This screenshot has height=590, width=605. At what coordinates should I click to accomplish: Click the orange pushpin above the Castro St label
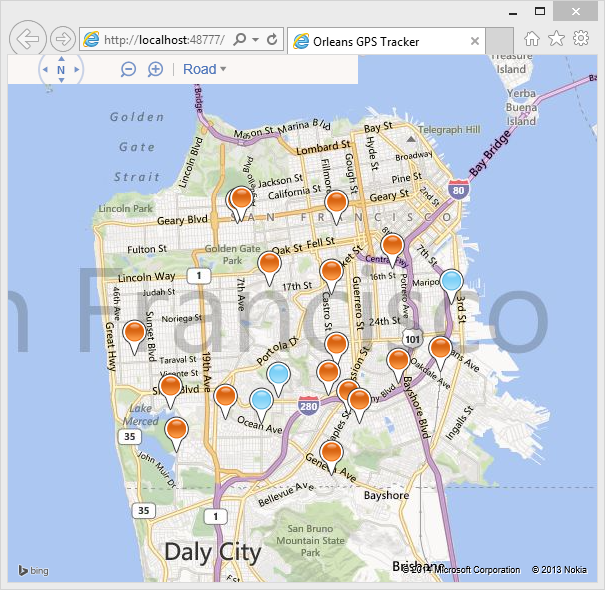(x=331, y=270)
